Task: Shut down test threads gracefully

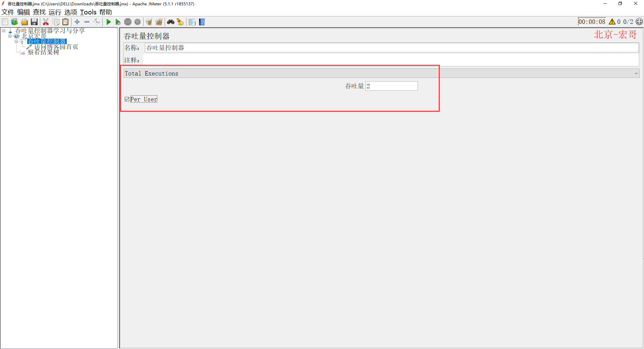Action: pos(138,22)
